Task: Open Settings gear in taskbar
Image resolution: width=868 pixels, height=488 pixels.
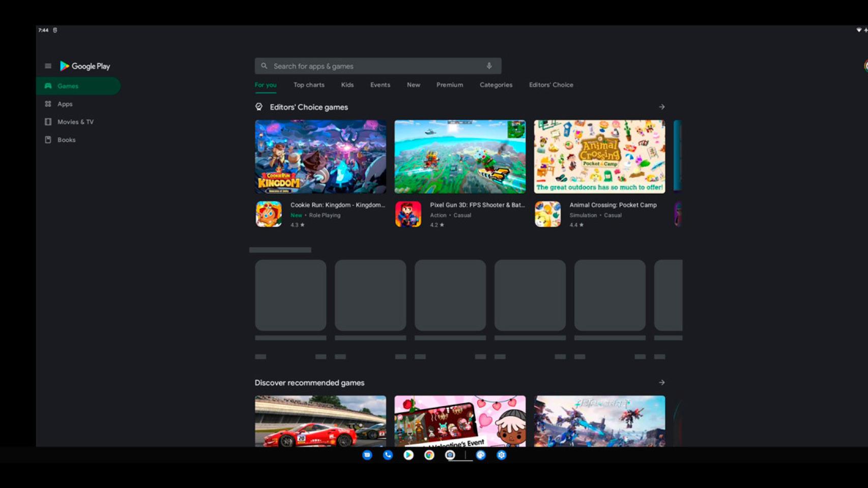Action: click(502, 455)
